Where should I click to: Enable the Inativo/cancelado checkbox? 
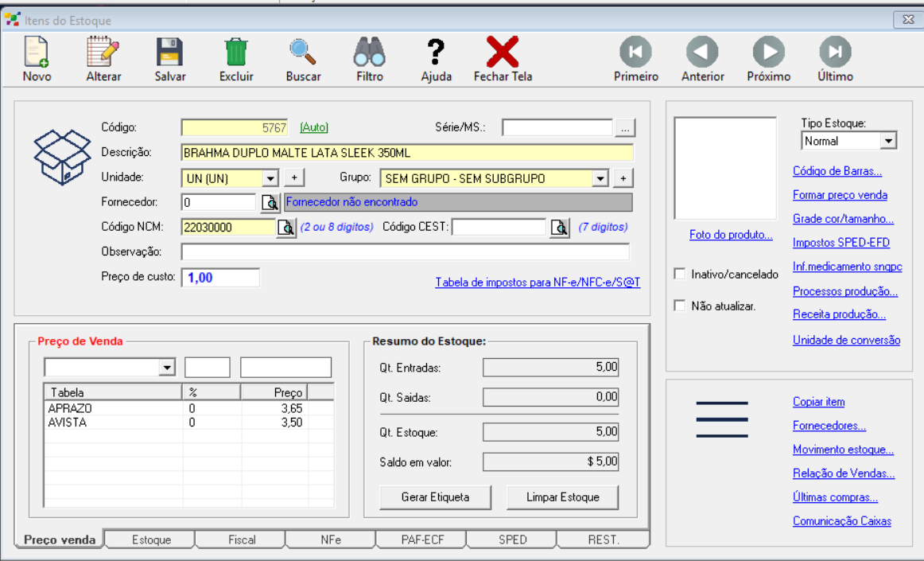680,274
